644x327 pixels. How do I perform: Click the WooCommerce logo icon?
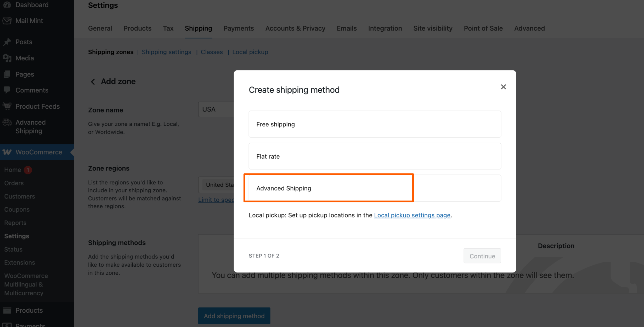pyautogui.click(x=7, y=152)
